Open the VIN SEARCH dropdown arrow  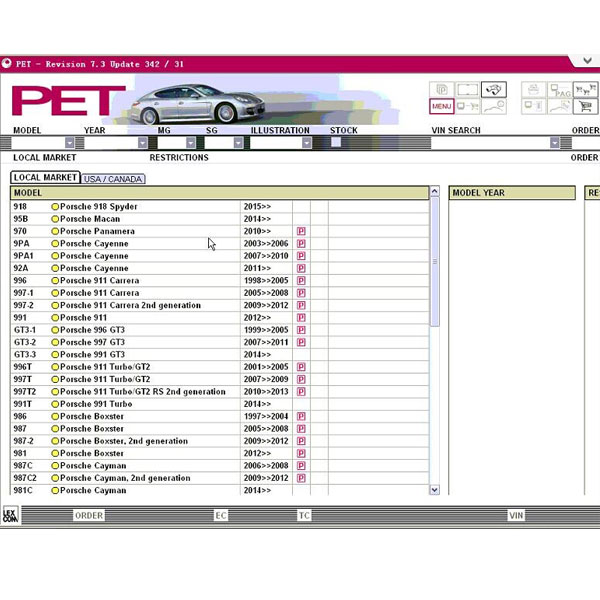[x=555, y=143]
